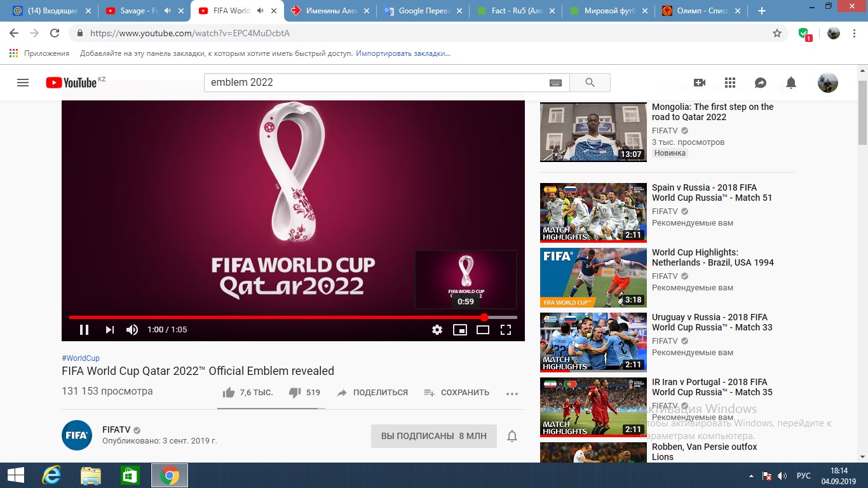
Task: Click the СОХРАНИТЬ save button
Action: click(x=456, y=393)
